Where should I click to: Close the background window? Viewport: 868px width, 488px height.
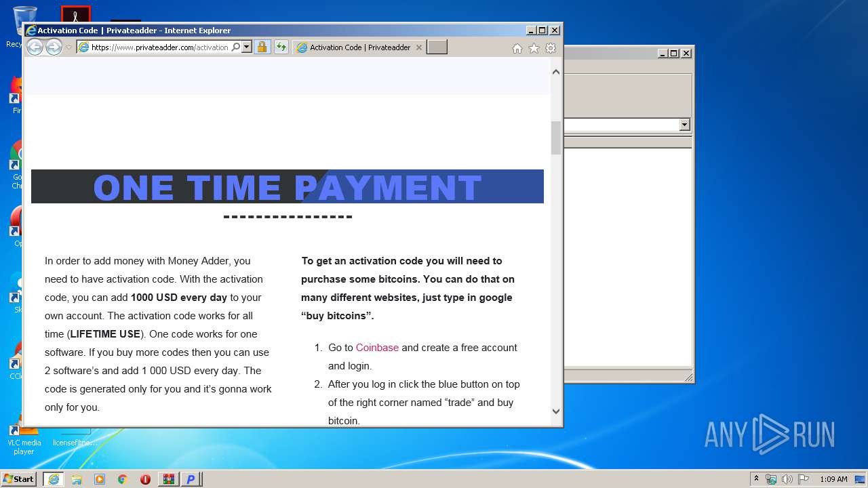pos(686,53)
